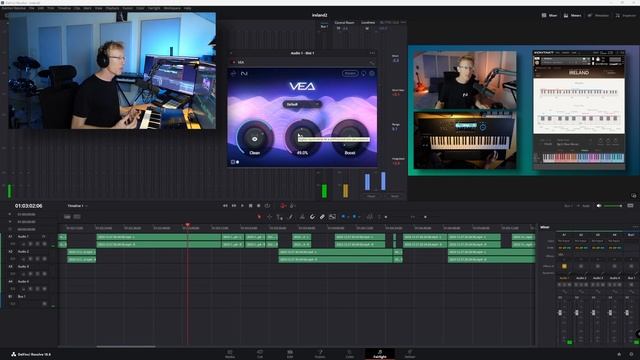
Task: Click the Audio 1 mixer fader
Action: click(x=560, y=313)
